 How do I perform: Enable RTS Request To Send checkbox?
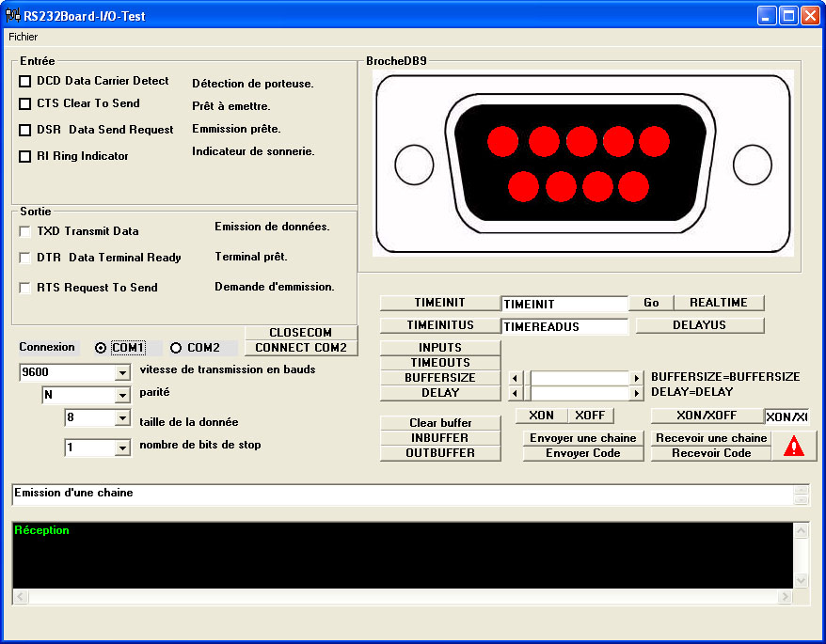[24, 288]
